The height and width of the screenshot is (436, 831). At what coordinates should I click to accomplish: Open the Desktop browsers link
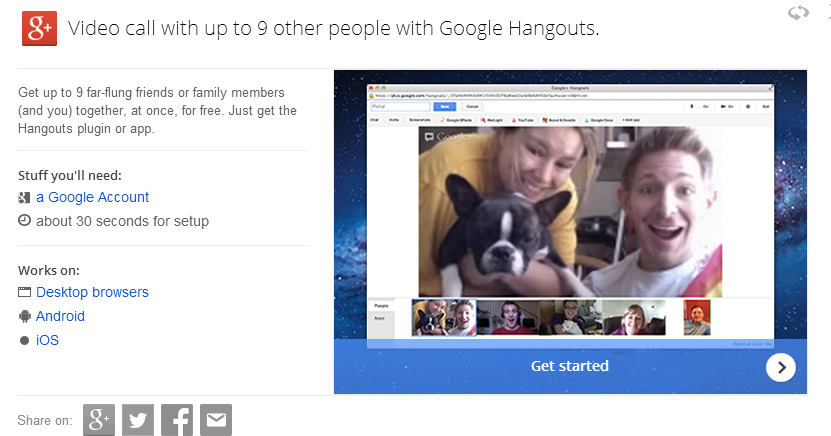[92, 292]
